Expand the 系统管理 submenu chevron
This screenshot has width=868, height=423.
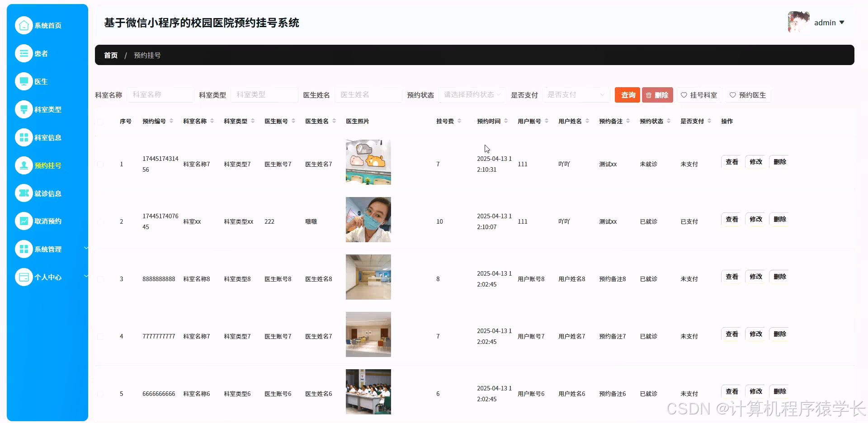coord(86,248)
